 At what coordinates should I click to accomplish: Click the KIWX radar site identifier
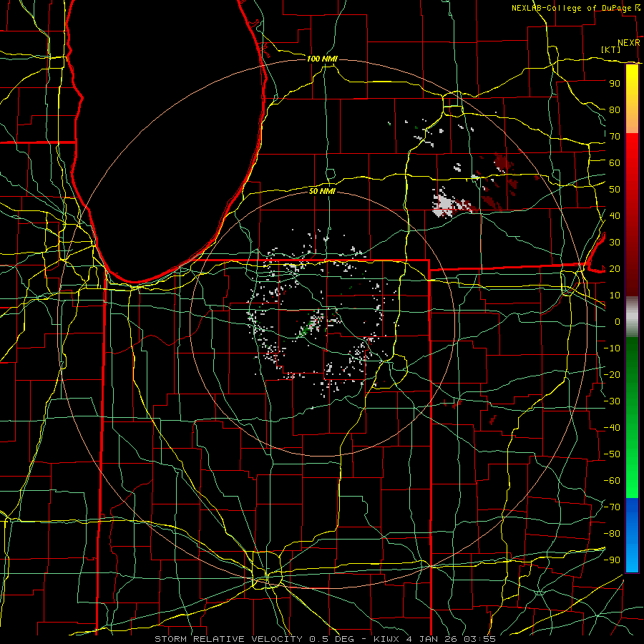[x=386, y=639]
